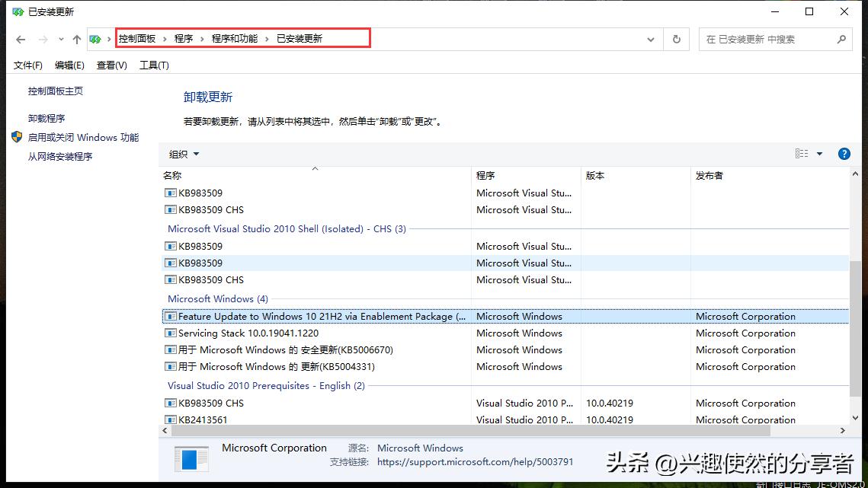Viewport: 868px width, 488px height.
Task: Open the address bar history dropdown chevron
Action: (650, 39)
